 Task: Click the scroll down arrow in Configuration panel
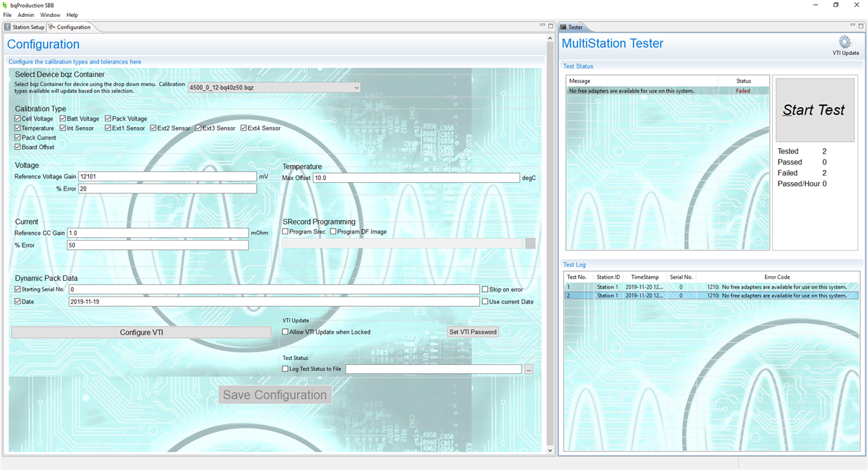click(550, 450)
